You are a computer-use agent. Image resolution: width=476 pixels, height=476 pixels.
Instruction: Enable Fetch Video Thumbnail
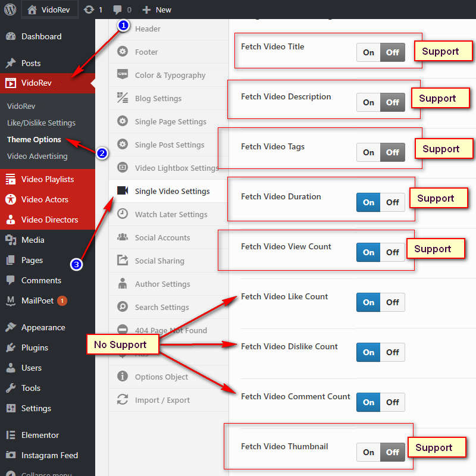369,452
